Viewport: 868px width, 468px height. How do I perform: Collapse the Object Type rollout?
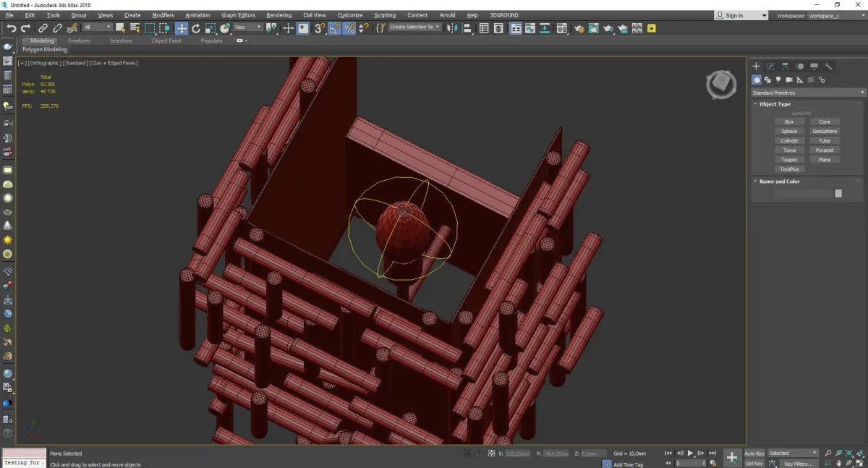click(x=775, y=104)
